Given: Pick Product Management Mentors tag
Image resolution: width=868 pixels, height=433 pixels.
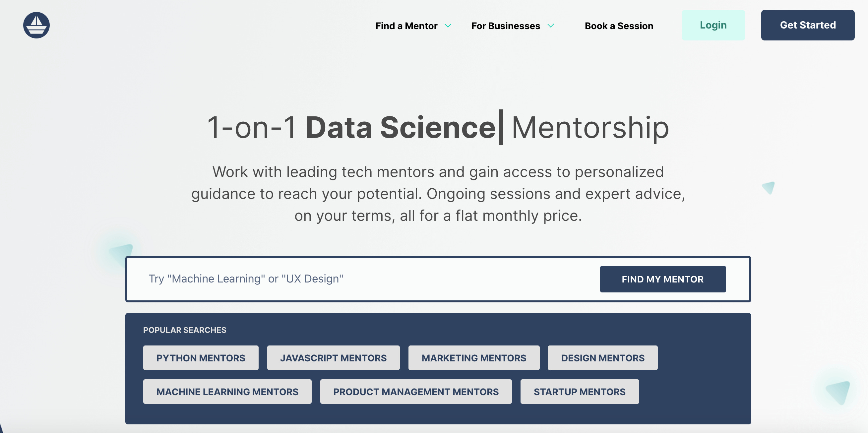Looking at the screenshot, I should click(415, 392).
